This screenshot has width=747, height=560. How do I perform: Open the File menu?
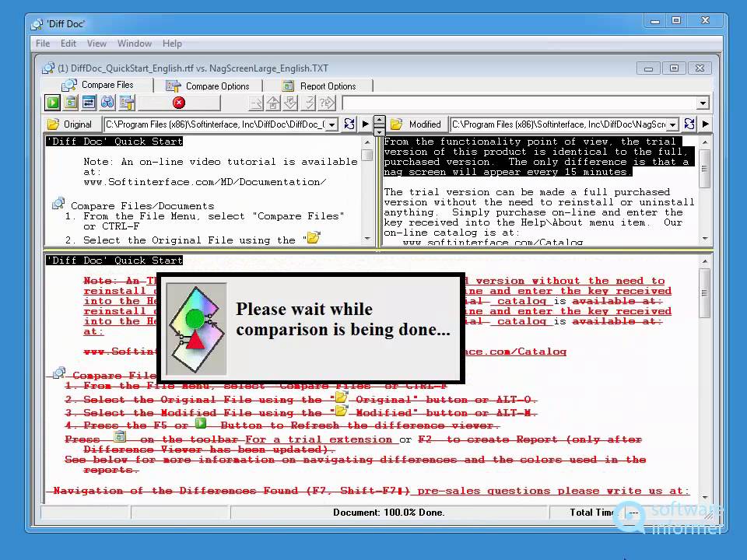pos(42,44)
